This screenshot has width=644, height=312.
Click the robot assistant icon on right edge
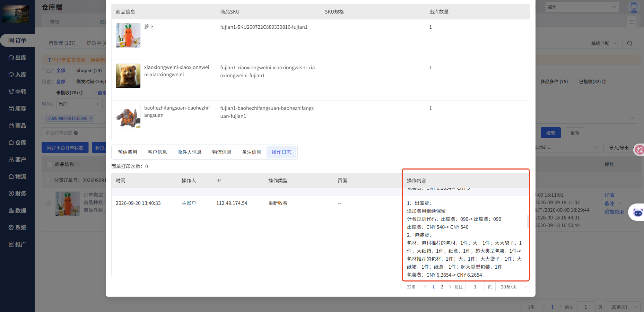tap(638, 212)
